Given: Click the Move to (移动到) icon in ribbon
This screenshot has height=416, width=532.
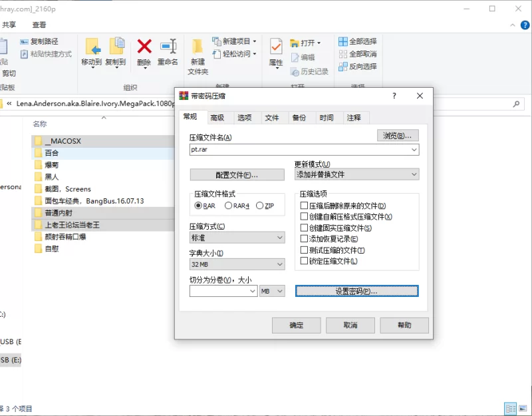Looking at the screenshot, I should click(x=92, y=47).
